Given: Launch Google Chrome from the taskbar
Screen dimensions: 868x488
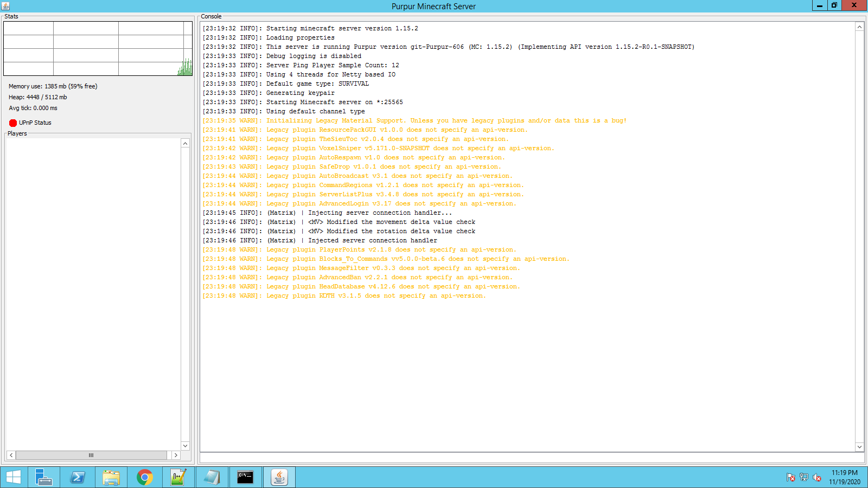Looking at the screenshot, I should (145, 477).
